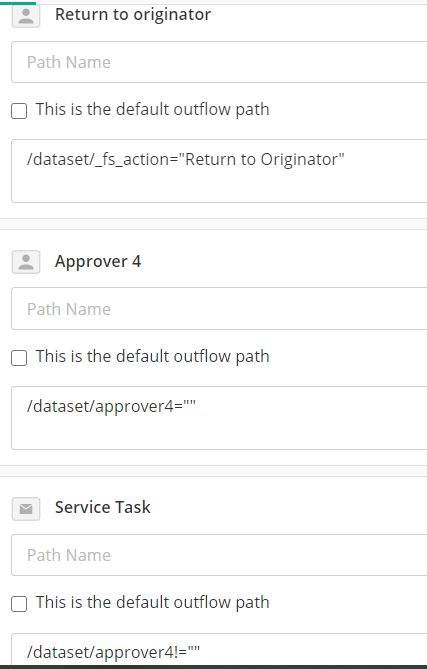
Task: Click the default outflow path text for Approver 4
Action: pyautogui.click(x=152, y=356)
